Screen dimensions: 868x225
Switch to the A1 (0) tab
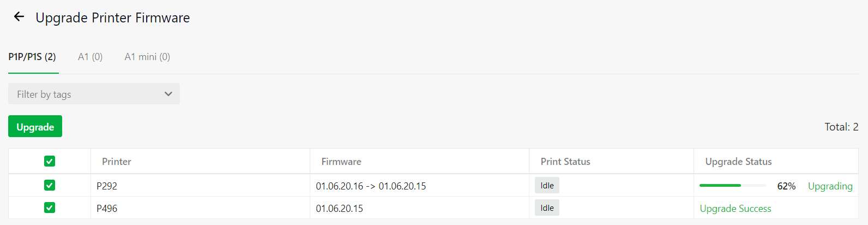(90, 57)
